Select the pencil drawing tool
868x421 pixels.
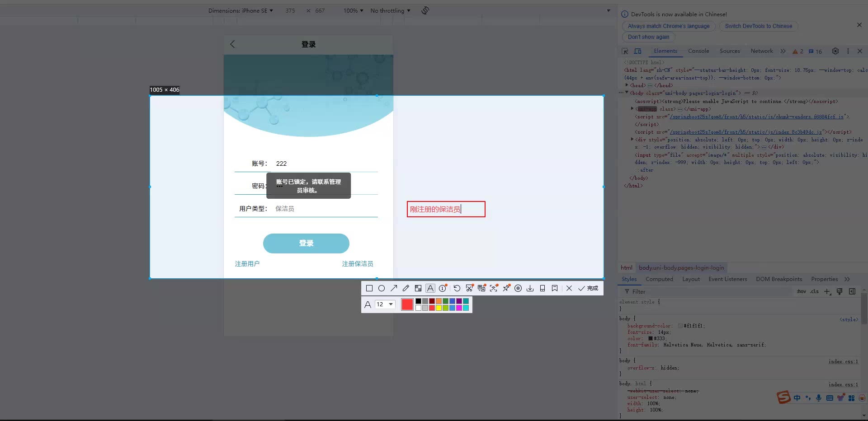click(x=406, y=288)
